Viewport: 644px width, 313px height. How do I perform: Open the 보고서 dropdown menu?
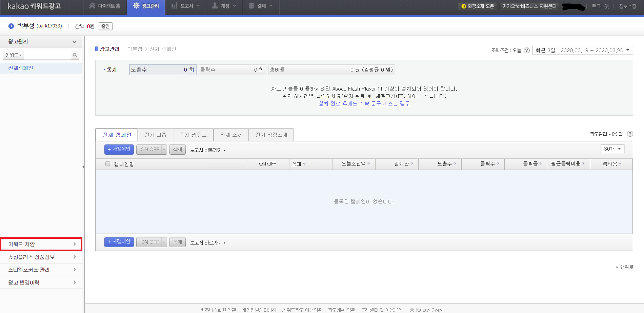(x=185, y=6)
